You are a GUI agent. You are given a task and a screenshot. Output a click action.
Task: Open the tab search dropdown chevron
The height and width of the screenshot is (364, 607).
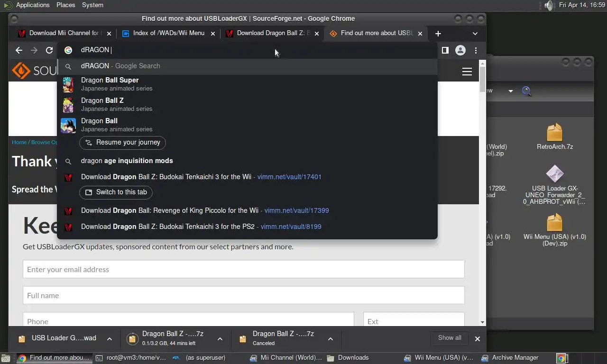point(475,34)
